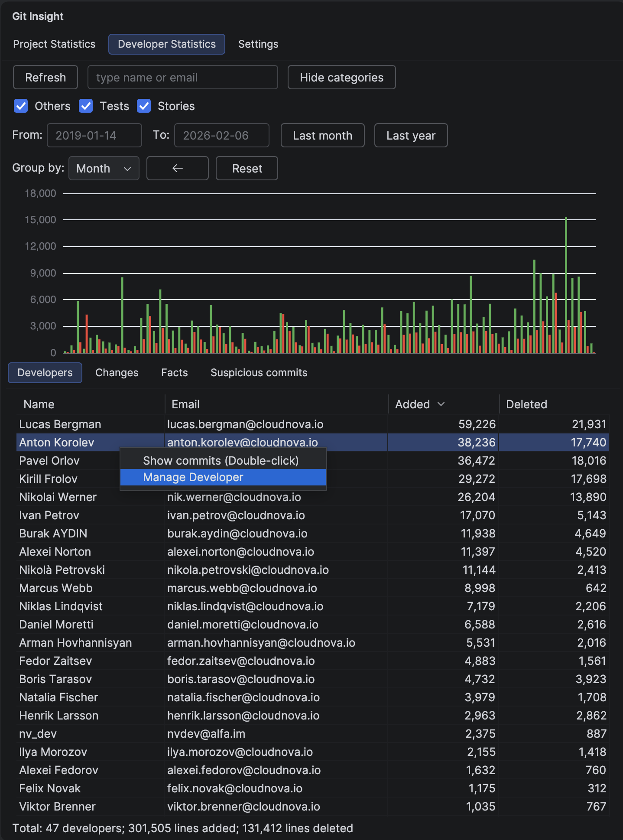Click the Hide categories button
Viewport: 623px width, 840px height.
pos(342,77)
